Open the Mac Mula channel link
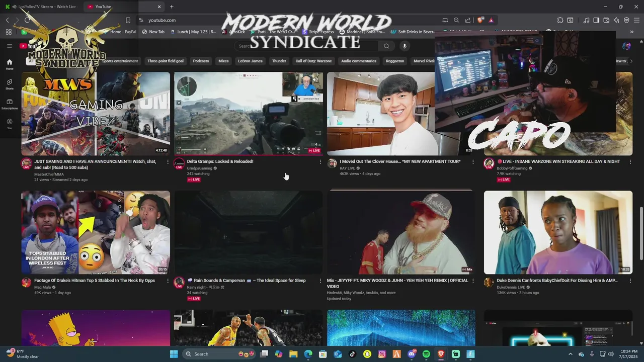Screen dimensions: 644x362 point(43,287)
